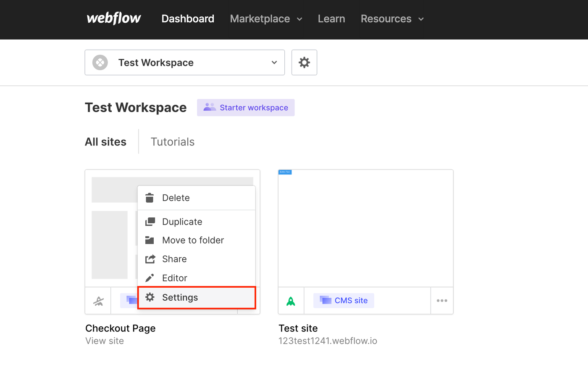Click the Test Workspace avatar icon
The width and height of the screenshot is (588, 365).
100,63
